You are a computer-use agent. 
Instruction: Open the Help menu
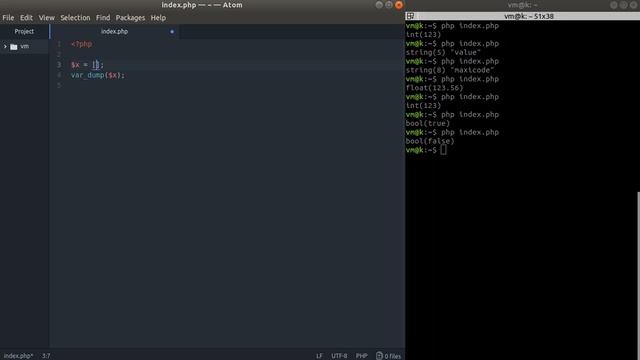point(158,18)
